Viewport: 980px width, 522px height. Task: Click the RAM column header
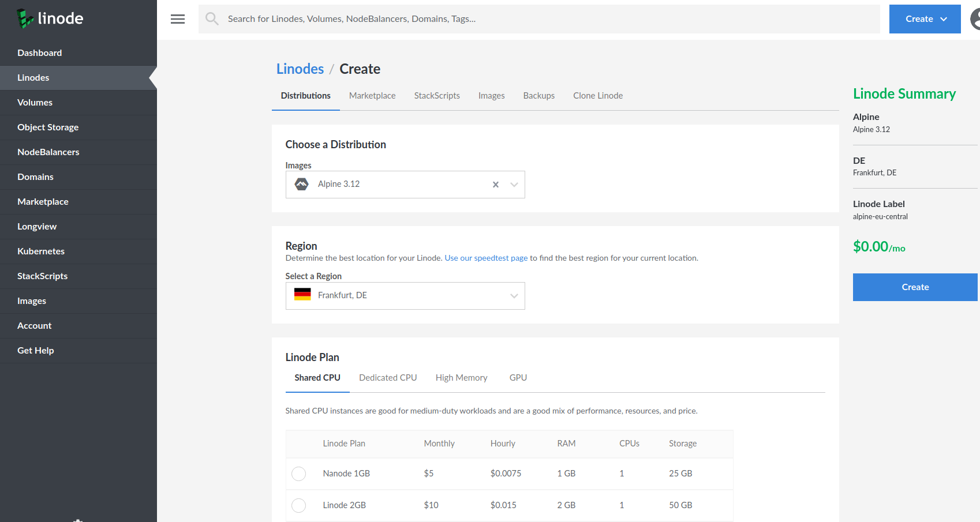click(566, 444)
